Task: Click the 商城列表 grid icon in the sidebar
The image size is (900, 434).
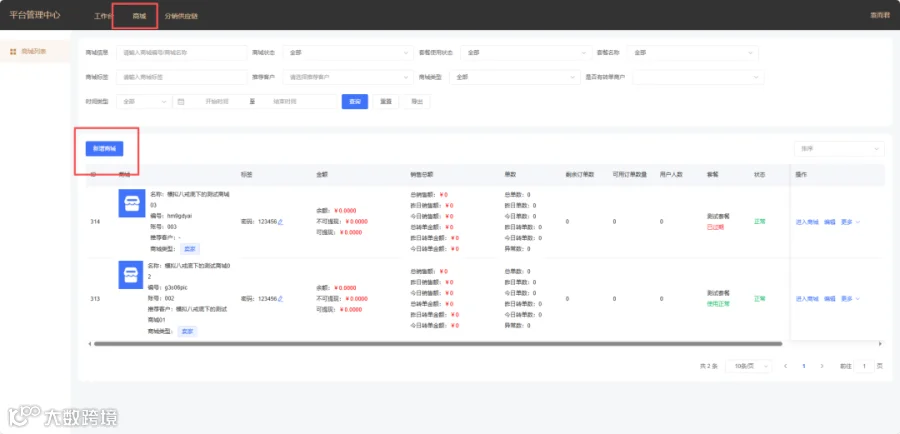Action: click(x=13, y=52)
